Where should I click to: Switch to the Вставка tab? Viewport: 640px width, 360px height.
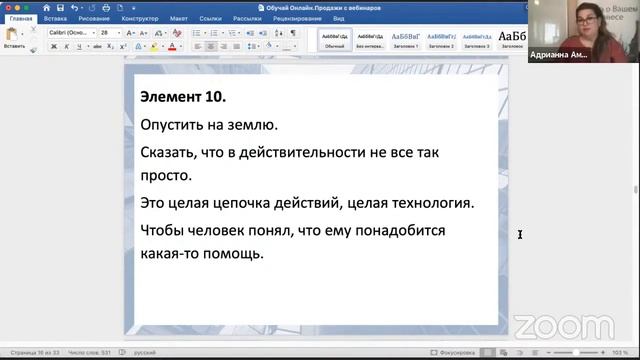[55, 18]
